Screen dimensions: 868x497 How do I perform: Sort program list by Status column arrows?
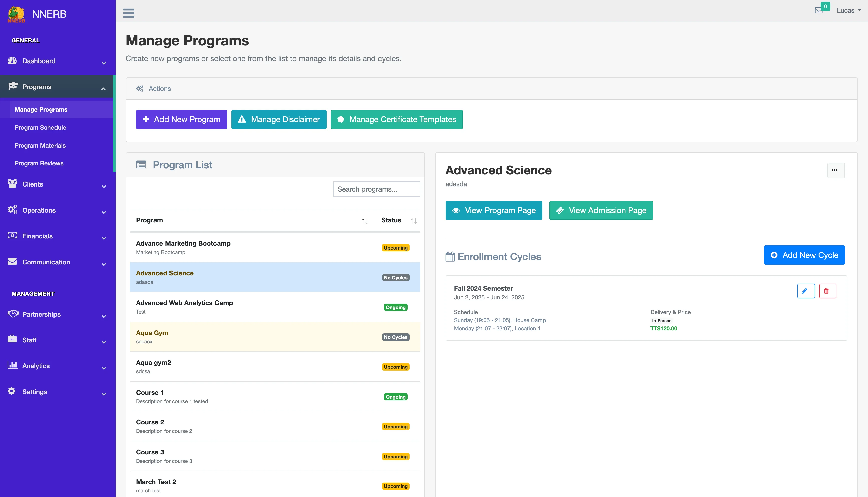(x=413, y=221)
